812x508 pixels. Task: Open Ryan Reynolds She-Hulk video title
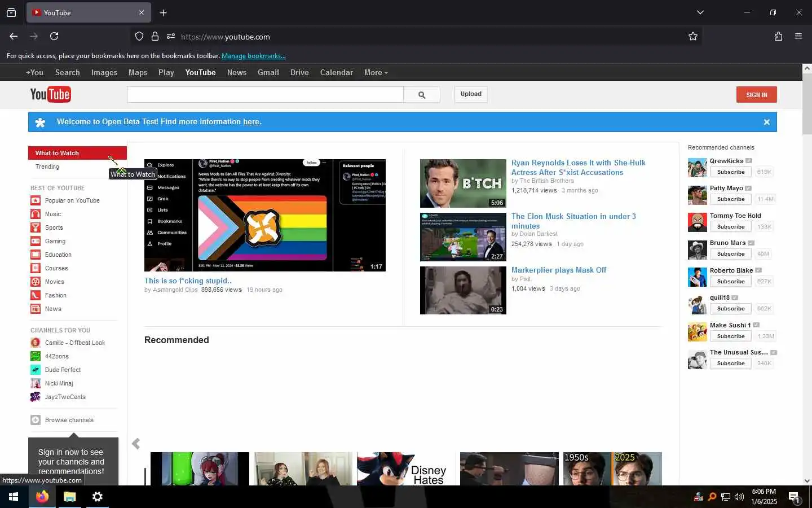pos(578,168)
